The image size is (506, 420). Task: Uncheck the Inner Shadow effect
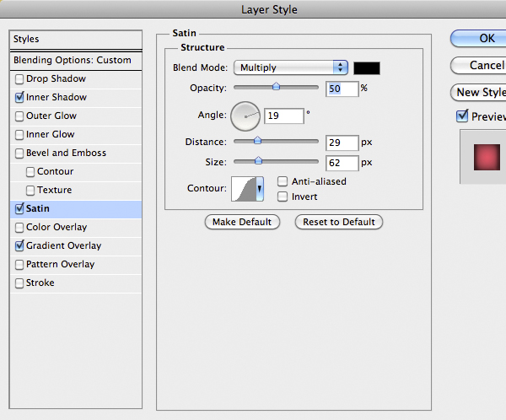pos(19,98)
